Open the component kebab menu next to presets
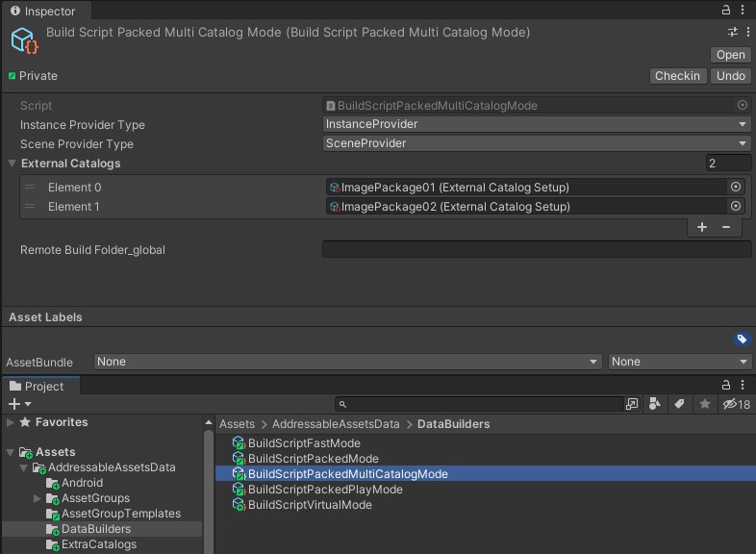Image resolution: width=756 pixels, height=554 pixels. click(x=747, y=32)
